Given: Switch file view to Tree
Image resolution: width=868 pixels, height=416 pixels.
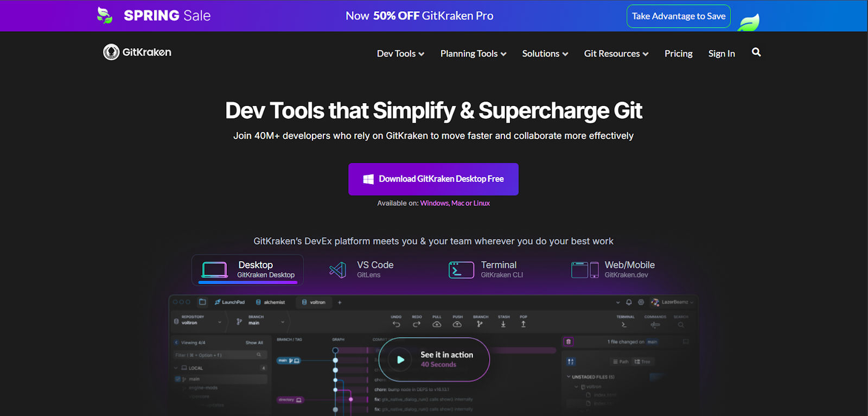Looking at the screenshot, I should (x=642, y=361).
